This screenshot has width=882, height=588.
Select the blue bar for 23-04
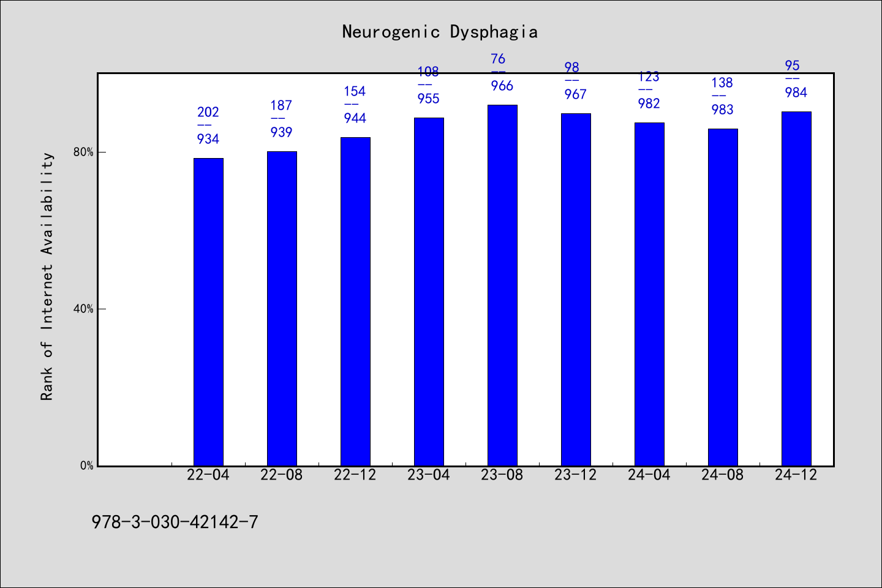pyautogui.click(x=429, y=292)
